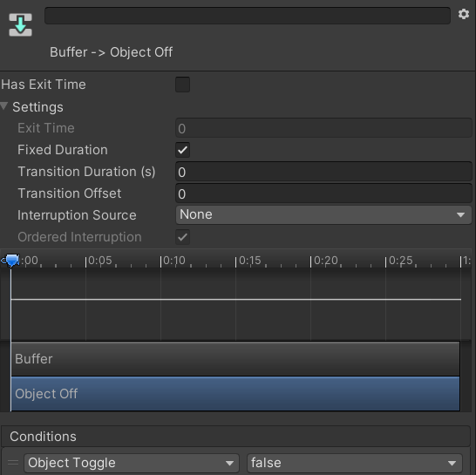Screen dimensions: 476x475
Task: Enable the Has Exit Time checkbox
Action: tap(182, 85)
